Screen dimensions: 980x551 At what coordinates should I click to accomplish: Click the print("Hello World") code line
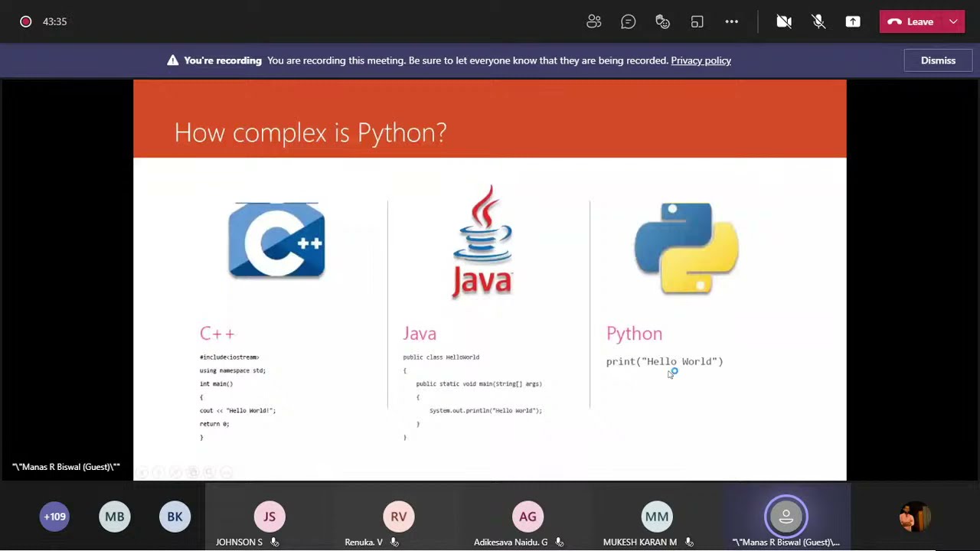click(665, 361)
